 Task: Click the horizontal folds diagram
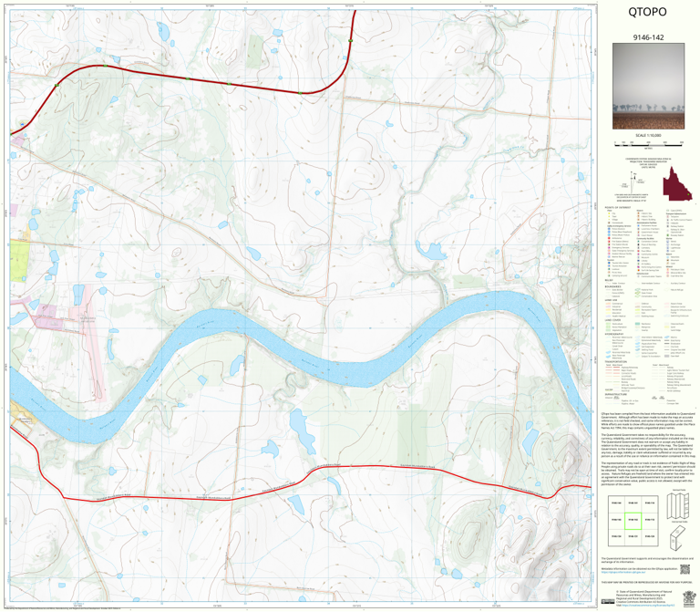[x=677, y=538]
